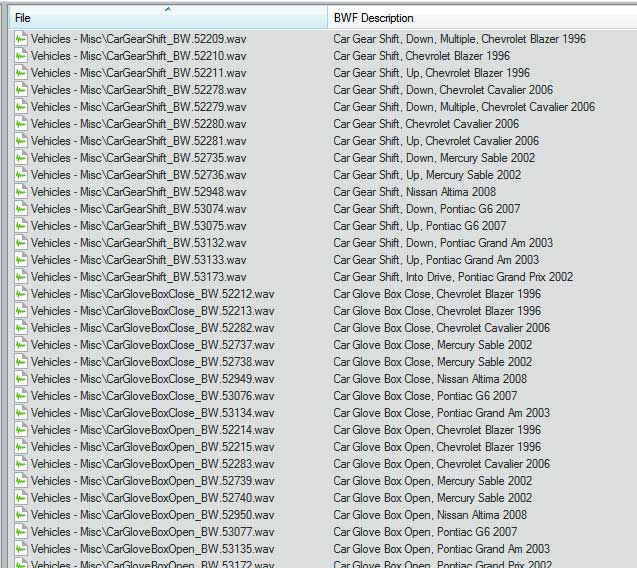Click the sort arrow in File column header
637x568 pixels.
168,9
